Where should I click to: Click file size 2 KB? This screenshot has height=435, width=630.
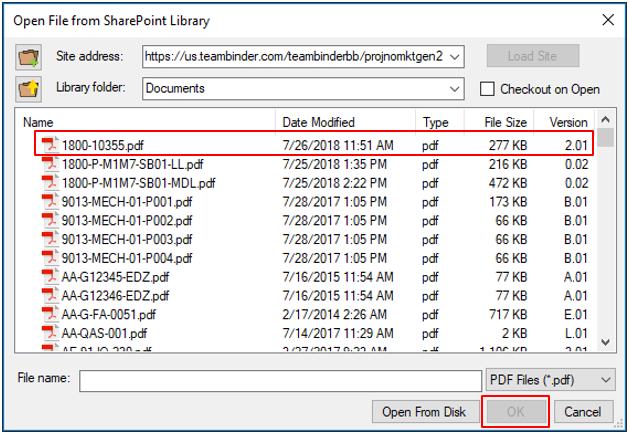(x=514, y=333)
